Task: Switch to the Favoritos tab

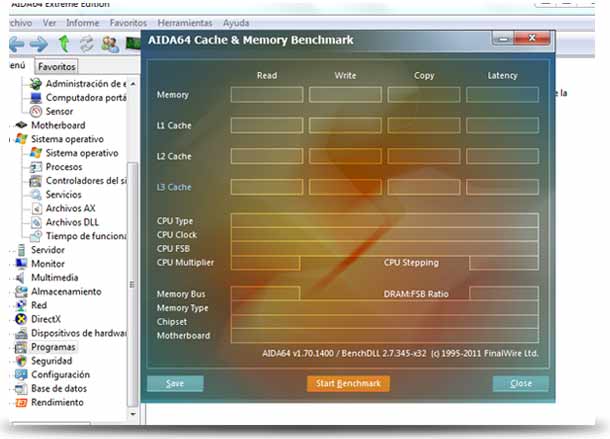Action: pos(56,67)
